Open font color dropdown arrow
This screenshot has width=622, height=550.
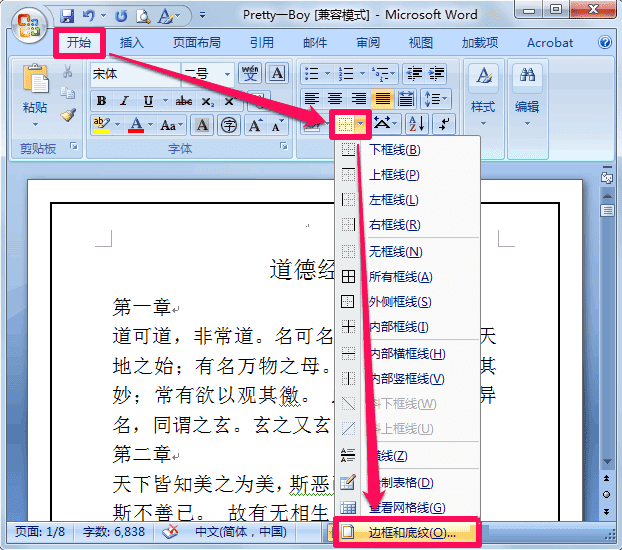150,125
